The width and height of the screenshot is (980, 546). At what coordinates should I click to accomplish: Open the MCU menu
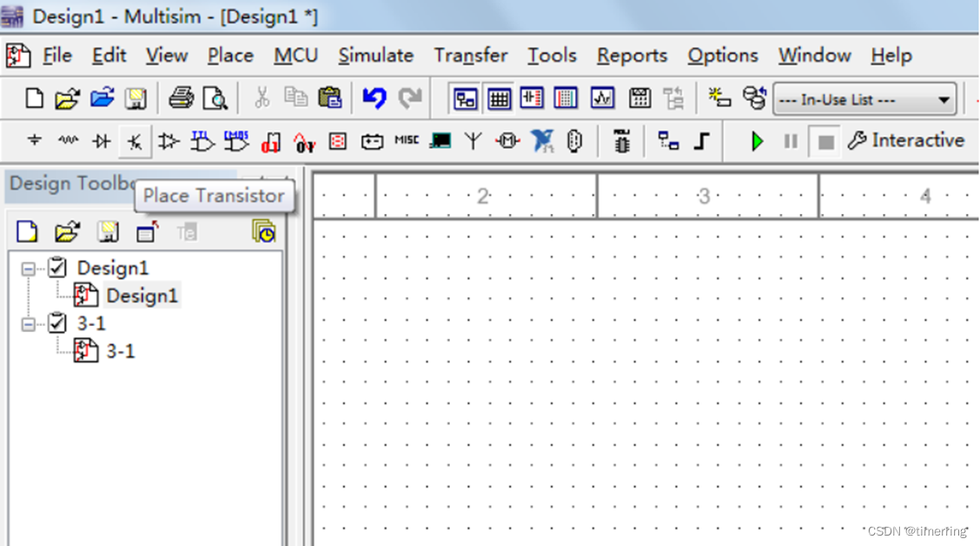tap(295, 56)
